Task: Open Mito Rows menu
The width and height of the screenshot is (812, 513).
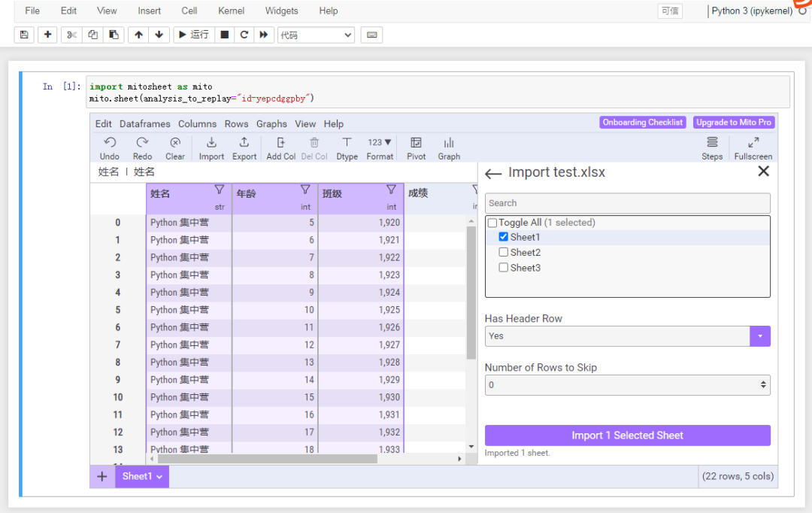Action: coord(236,124)
